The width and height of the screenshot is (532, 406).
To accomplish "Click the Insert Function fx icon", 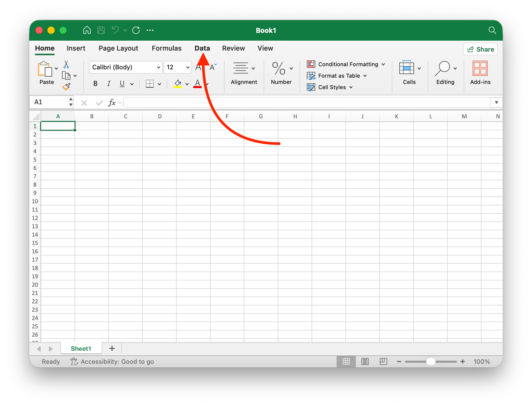I will tap(112, 102).
